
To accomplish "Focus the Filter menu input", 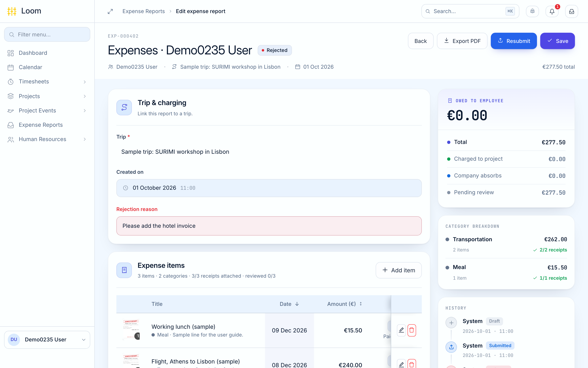I will pos(47,34).
